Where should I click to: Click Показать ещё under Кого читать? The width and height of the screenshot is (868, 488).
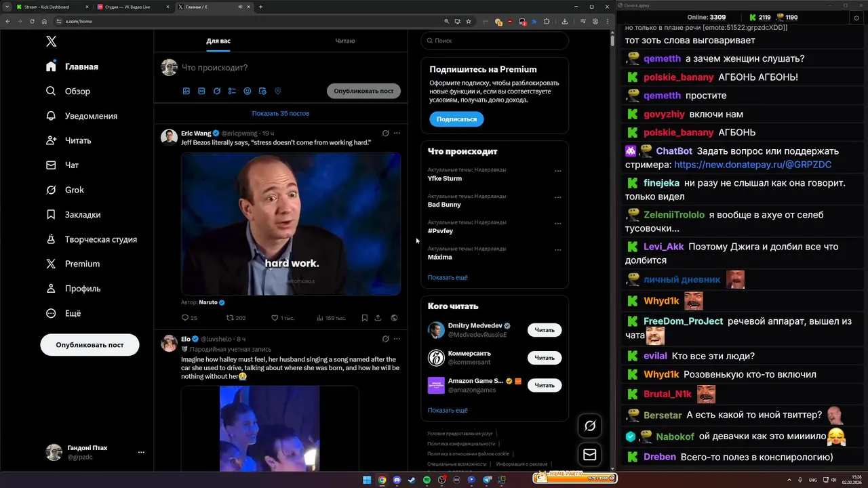tap(448, 410)
